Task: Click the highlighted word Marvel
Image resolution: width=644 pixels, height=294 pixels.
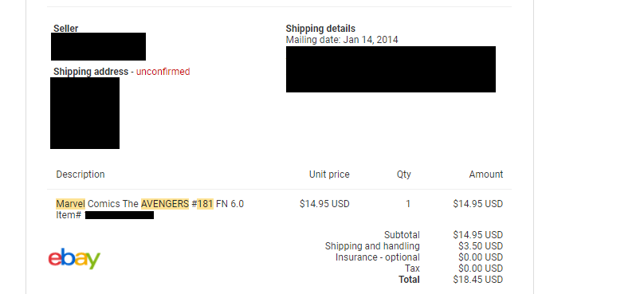Action: pyautogui.click(x=70, y=204)
